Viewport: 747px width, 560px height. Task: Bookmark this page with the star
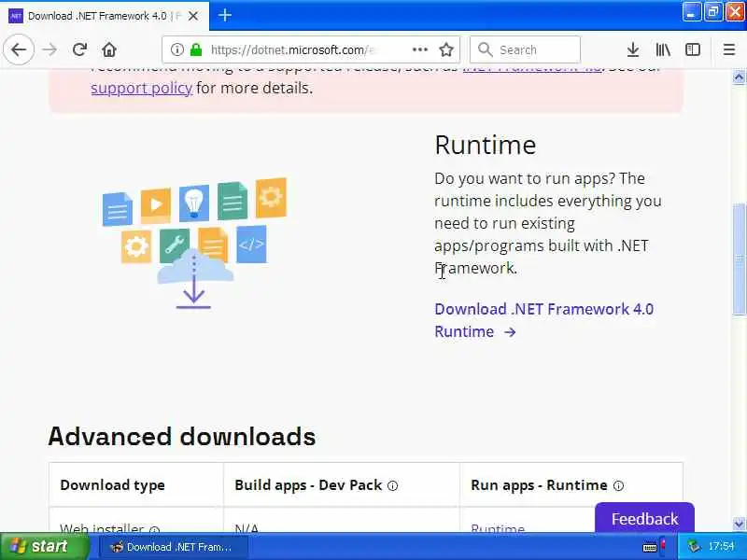(446, 49)
